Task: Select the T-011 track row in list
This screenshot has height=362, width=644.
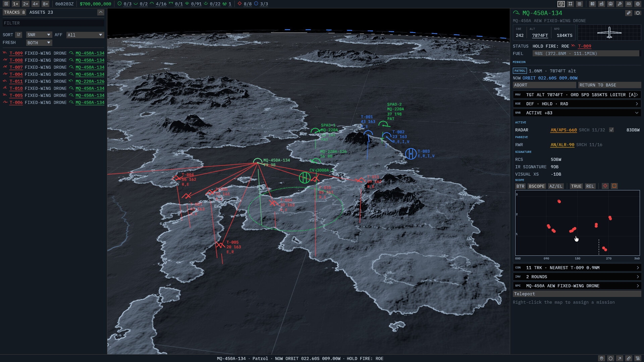Action: pos(53,81)
